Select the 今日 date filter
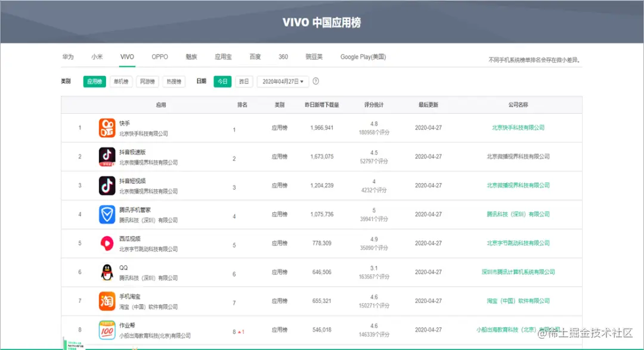Image resolution: width=644 pixels, height=350 pixels. point(222,81)
